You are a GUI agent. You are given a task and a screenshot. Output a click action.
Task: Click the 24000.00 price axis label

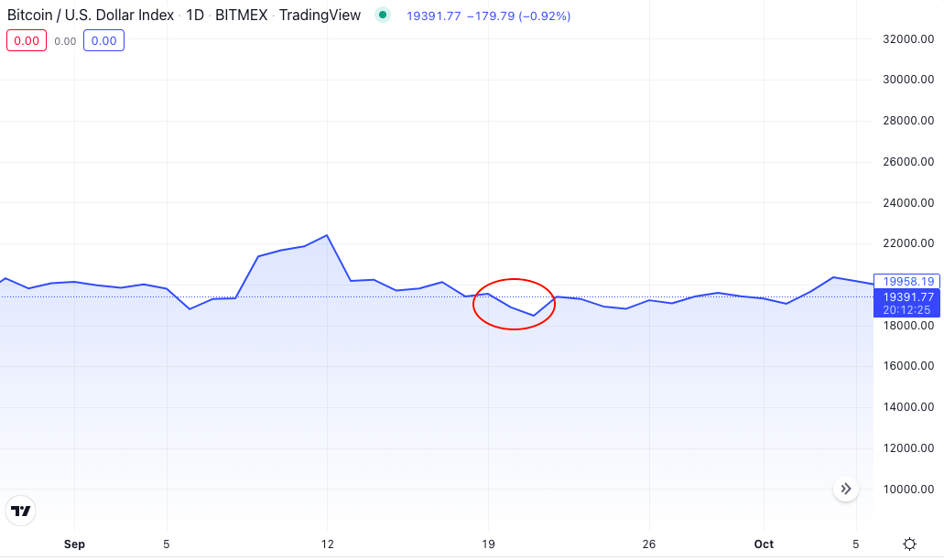[908, 203]
